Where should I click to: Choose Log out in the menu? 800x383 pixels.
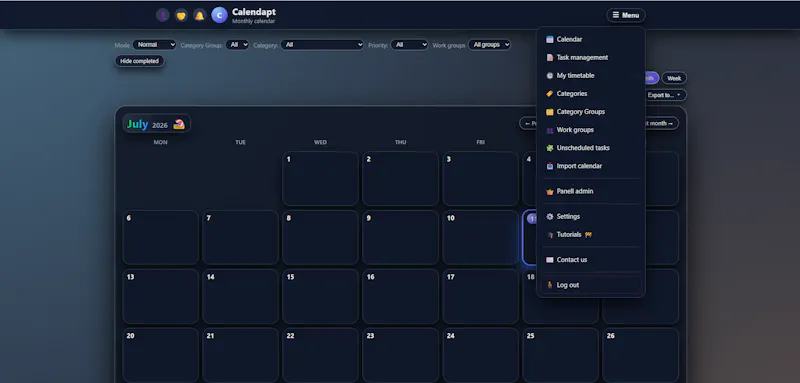tap(591, 285)
